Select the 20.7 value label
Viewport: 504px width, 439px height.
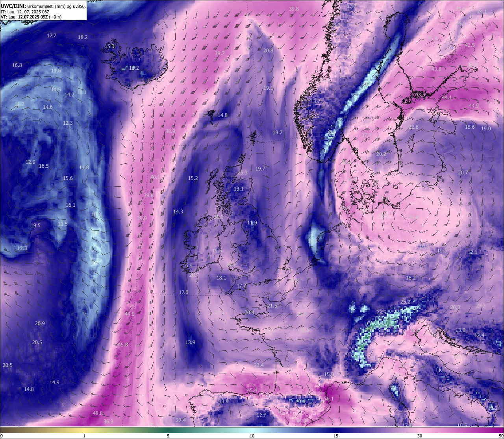point(463,172)
